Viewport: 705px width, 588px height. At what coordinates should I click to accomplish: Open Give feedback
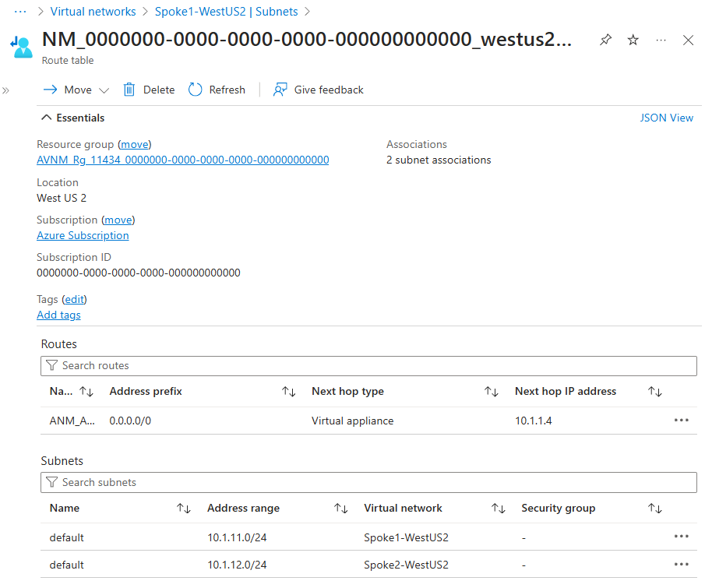point(329,90)
